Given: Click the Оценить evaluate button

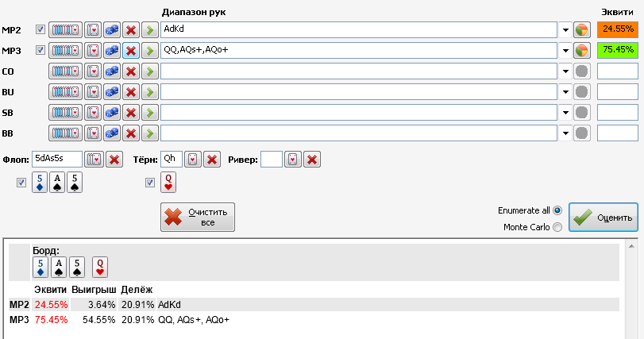Looking at the screenshot, I should pos(604,217).
